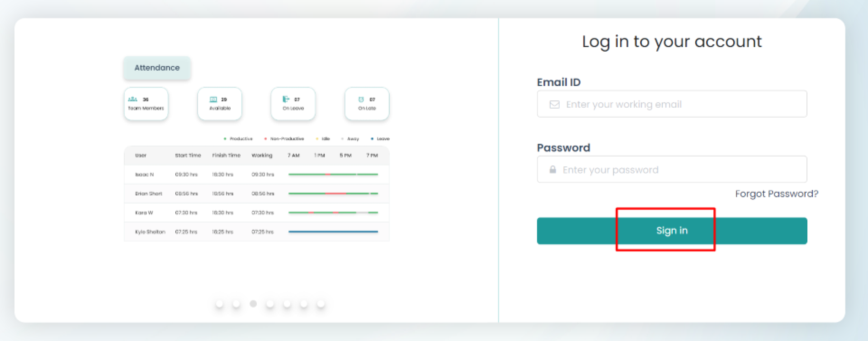Click the Available card
The height and width of the screenshot is (341, 868).
point(220,104)
